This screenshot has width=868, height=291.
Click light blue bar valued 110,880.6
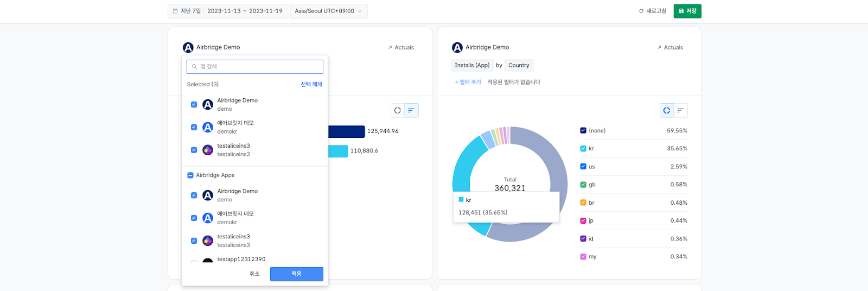coord(338,151)
